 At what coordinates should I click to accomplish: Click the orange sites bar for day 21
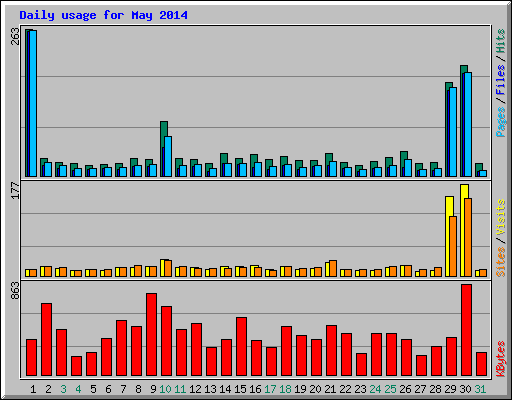pos(333,268)
